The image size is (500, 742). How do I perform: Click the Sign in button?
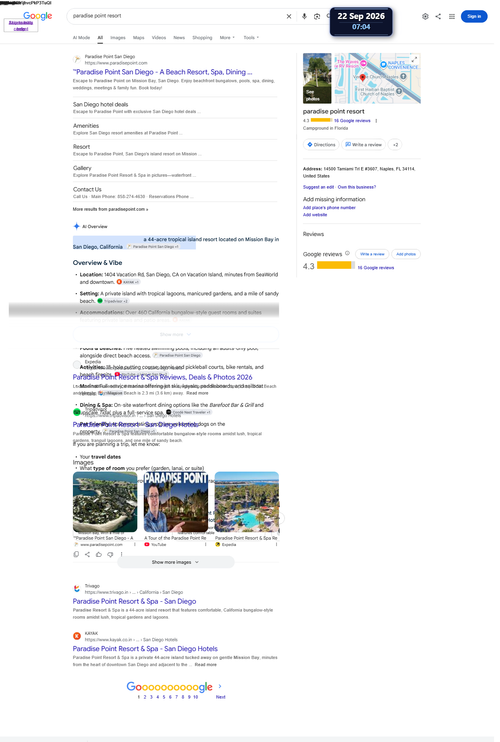click(x=474, y=16)
